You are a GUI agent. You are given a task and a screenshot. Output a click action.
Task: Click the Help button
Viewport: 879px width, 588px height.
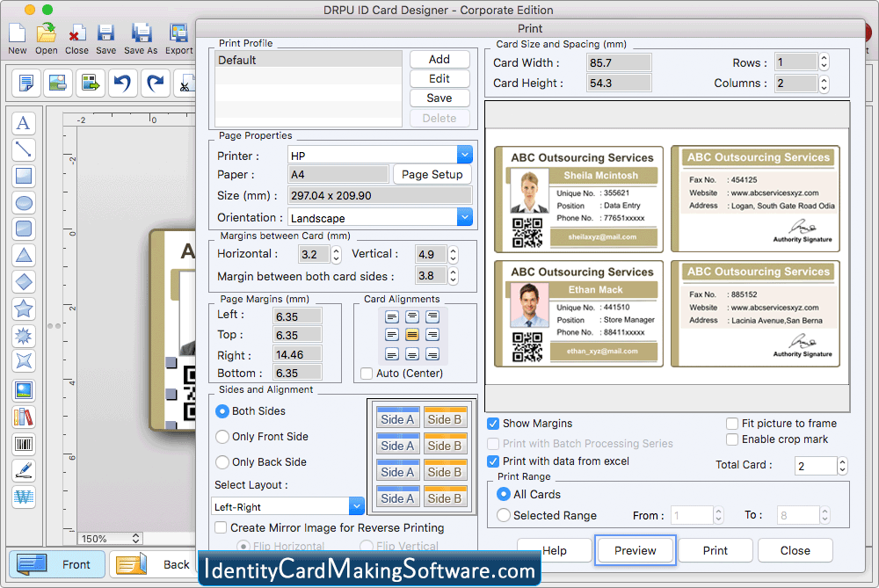click(x=555, y=550)
